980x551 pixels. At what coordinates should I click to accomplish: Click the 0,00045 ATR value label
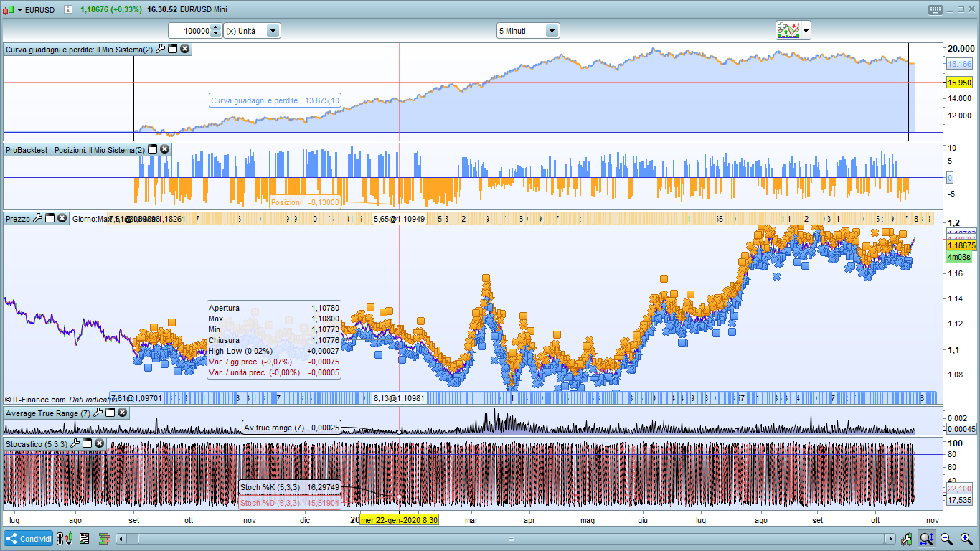click(962, 429)
